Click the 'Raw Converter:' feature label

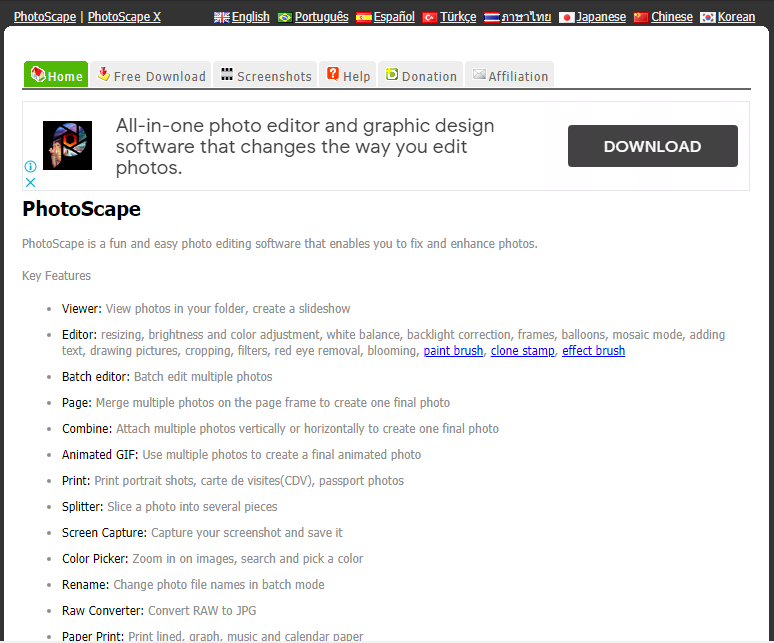click(103, 611)
